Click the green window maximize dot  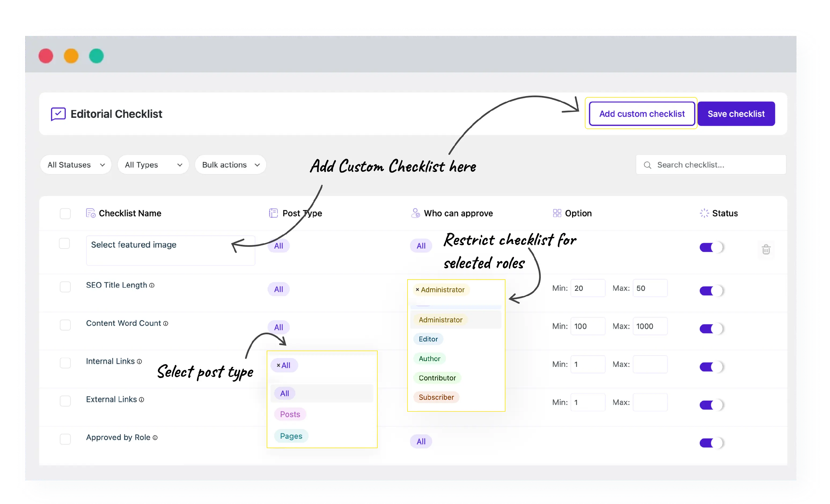pyautogui.click(x=96, y=56)
